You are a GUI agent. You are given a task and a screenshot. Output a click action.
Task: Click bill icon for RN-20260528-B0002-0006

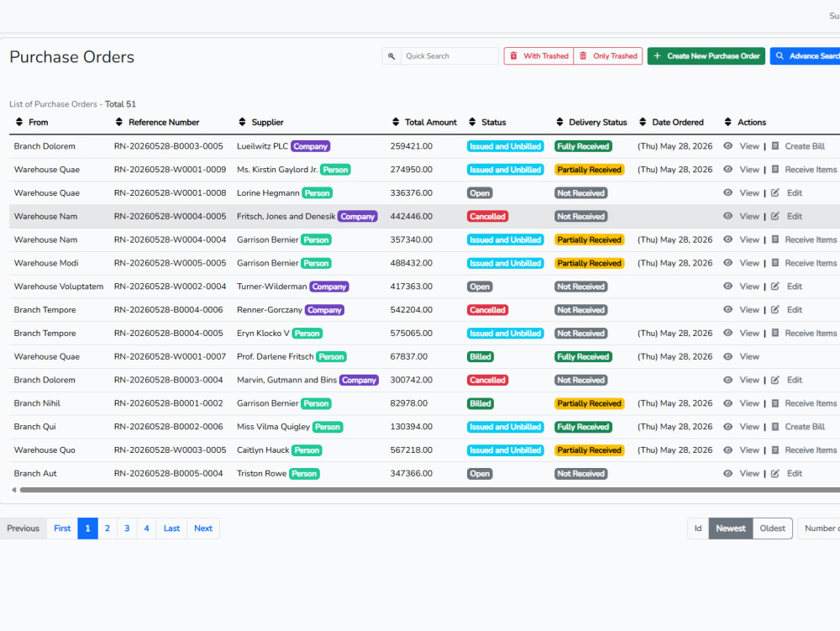[775, 427]
